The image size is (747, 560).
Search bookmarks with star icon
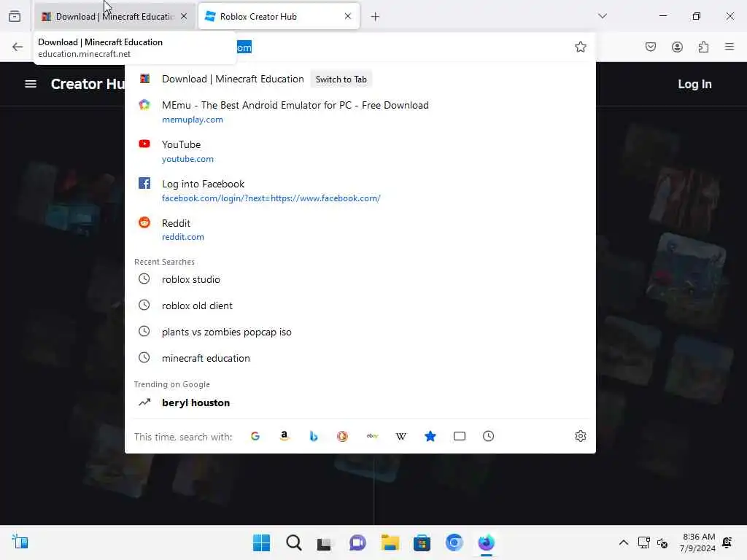[x=430, y=436]
